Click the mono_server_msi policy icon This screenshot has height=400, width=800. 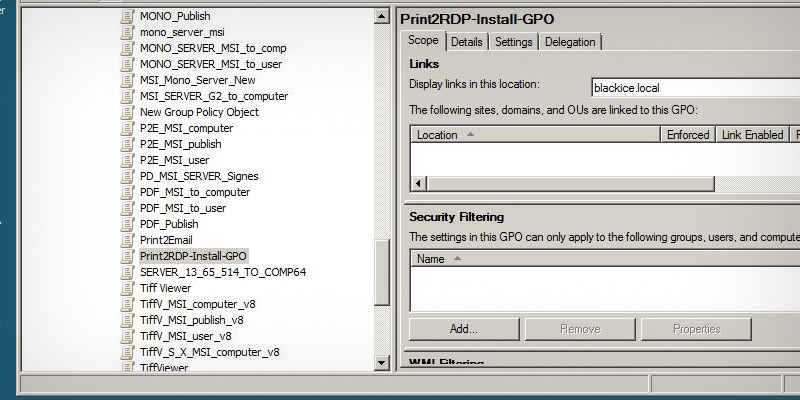click(x=127, y=32)
